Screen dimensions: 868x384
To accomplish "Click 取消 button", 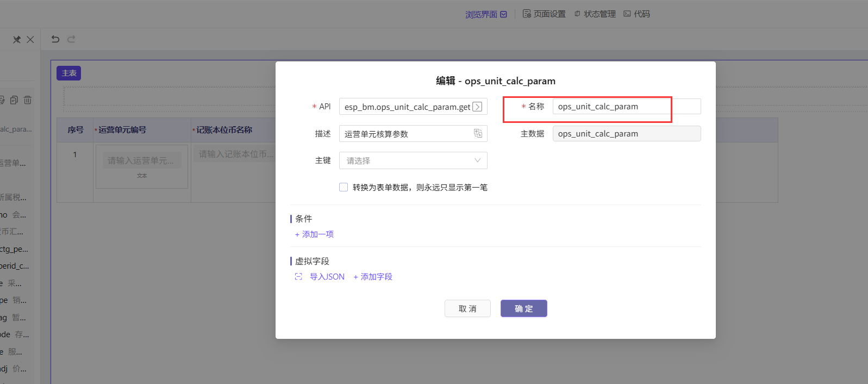I will pos(467,308).
